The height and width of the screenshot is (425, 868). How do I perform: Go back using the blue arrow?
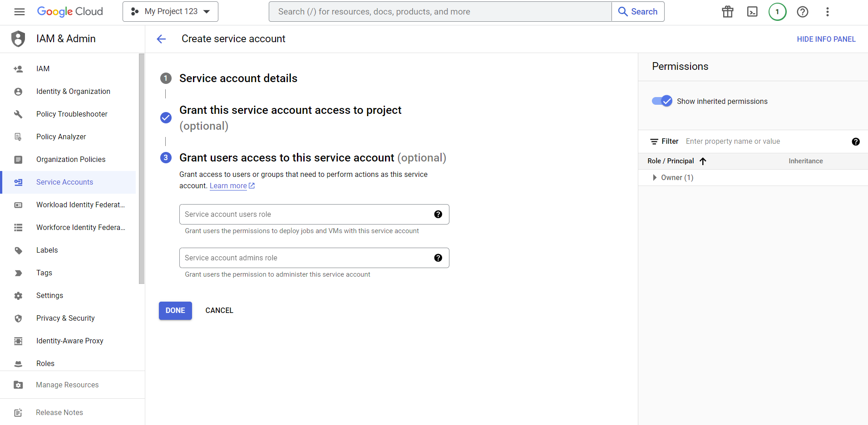161,39
